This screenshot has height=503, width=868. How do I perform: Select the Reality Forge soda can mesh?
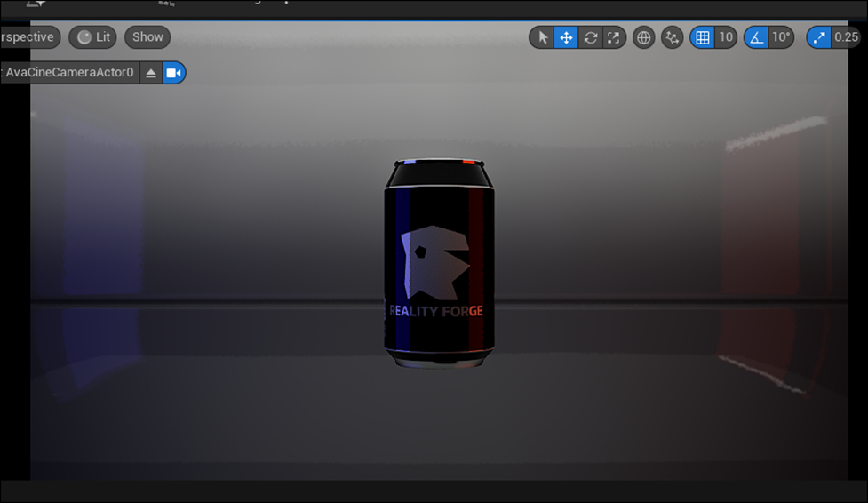click(x=439, y=263)
